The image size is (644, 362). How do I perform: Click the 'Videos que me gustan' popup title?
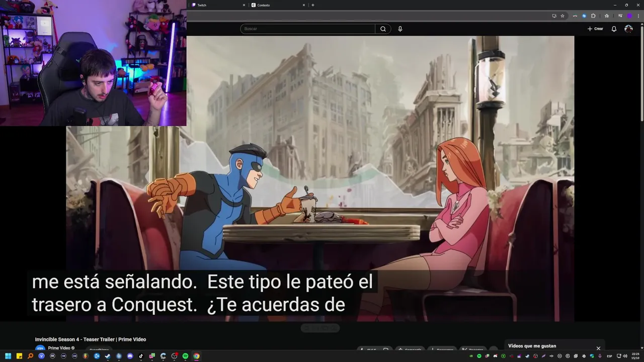click(x=532, y=346)
